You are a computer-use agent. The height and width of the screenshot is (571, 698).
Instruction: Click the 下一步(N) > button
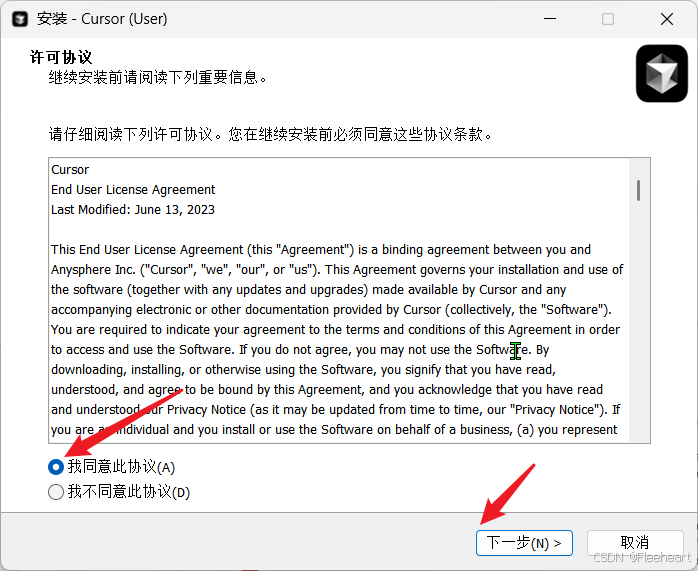click(524, 543)
